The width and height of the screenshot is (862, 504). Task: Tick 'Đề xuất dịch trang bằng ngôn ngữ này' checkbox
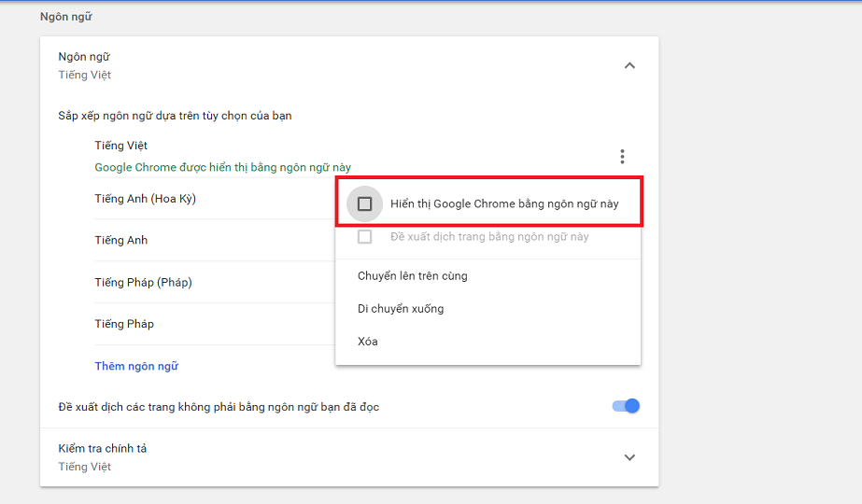(x=364, y=237)
